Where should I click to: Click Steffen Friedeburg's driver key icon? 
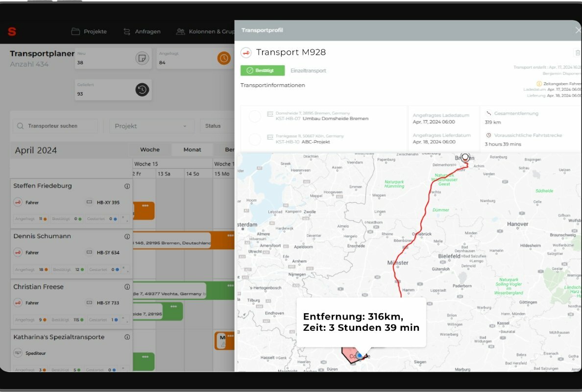(x=18, y=202)
